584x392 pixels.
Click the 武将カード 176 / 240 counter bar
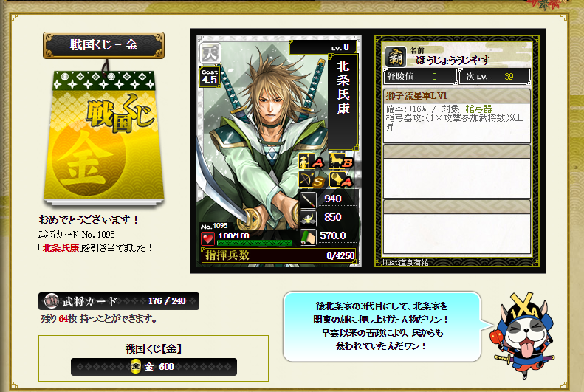click(119, 300)
